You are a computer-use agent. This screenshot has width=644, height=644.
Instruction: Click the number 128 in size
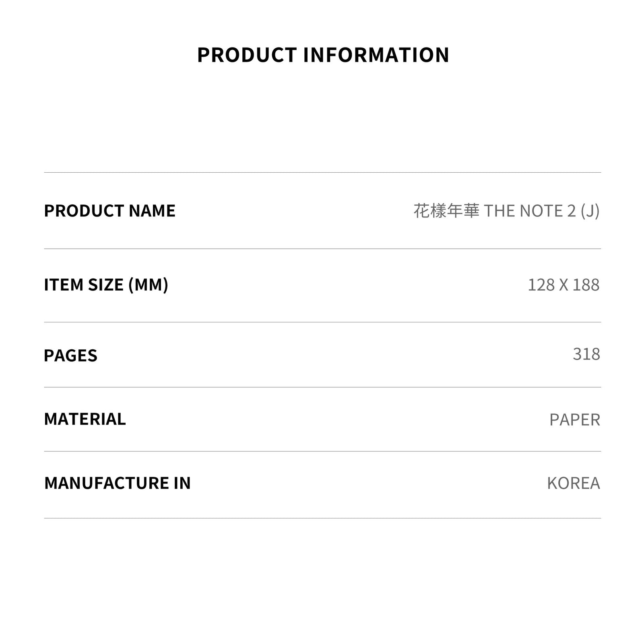pos(541,285)
